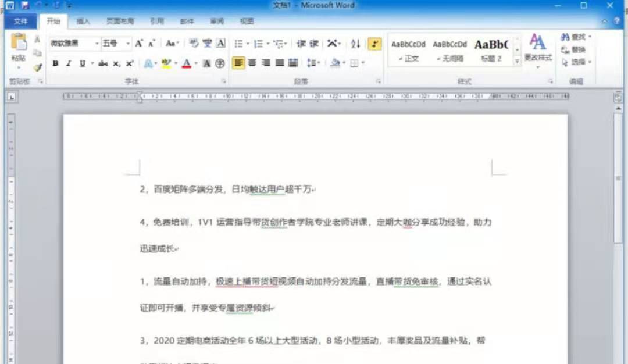Toggle italic formatting
The width and height of the screenshot is (628, 364).
click(68, 62)
